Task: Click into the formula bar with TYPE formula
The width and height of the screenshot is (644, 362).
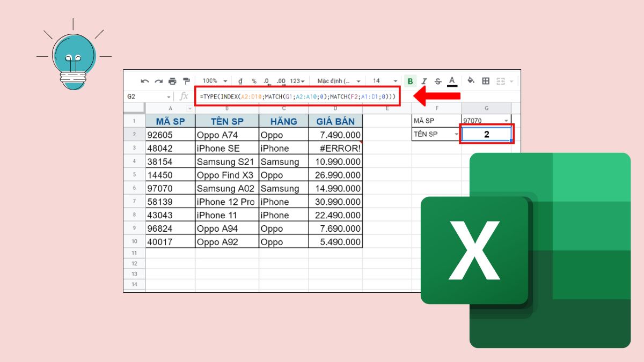Action: pyautogui.click(x=298, y=97)
